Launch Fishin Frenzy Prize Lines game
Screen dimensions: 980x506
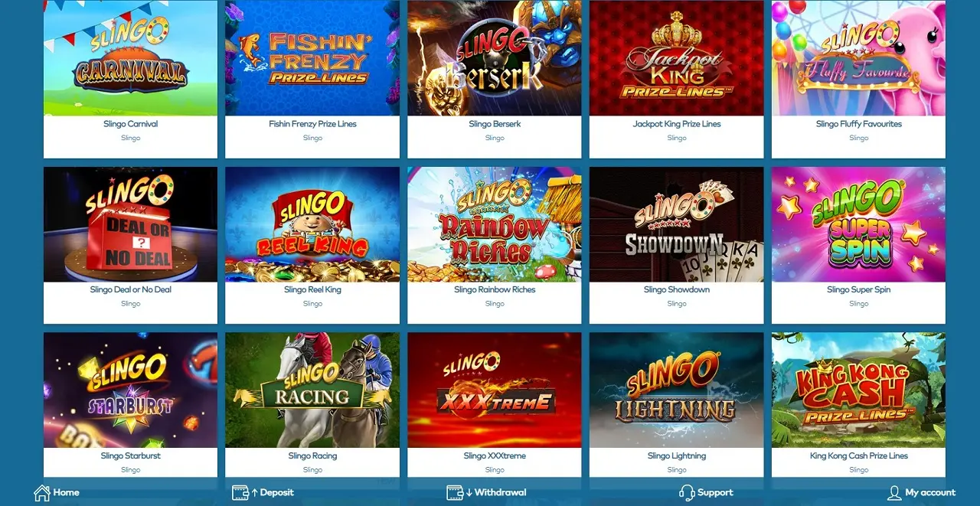coord(312,58)
